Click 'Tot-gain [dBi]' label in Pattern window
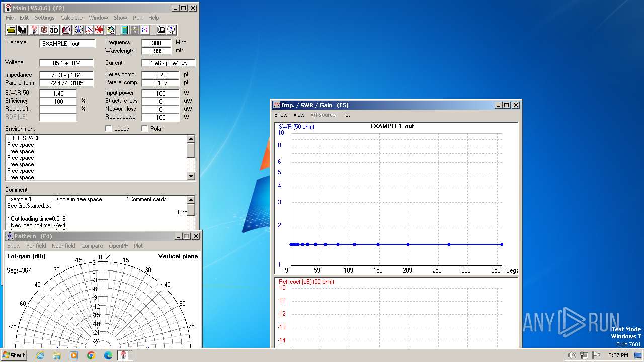The image size is (644, 362). tap(26, 256)
